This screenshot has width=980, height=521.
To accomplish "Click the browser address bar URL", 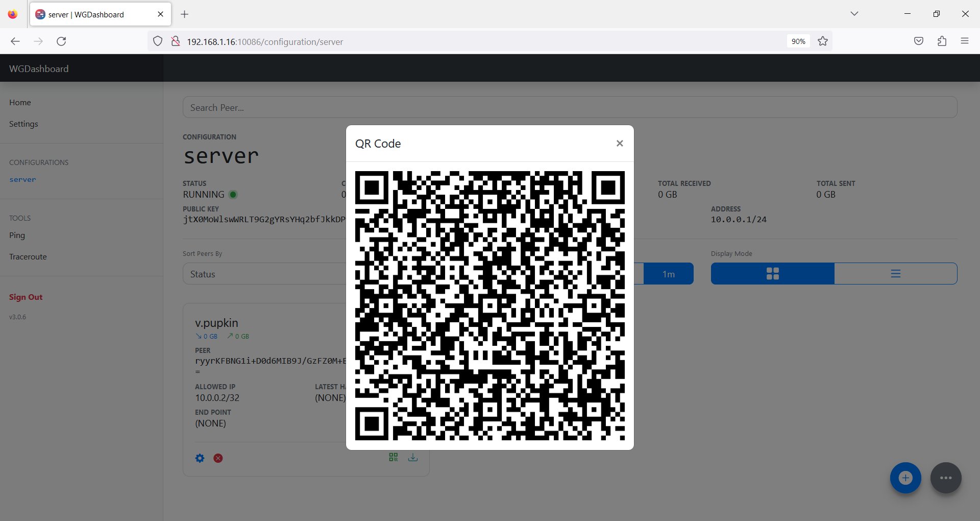I will 265,42.
